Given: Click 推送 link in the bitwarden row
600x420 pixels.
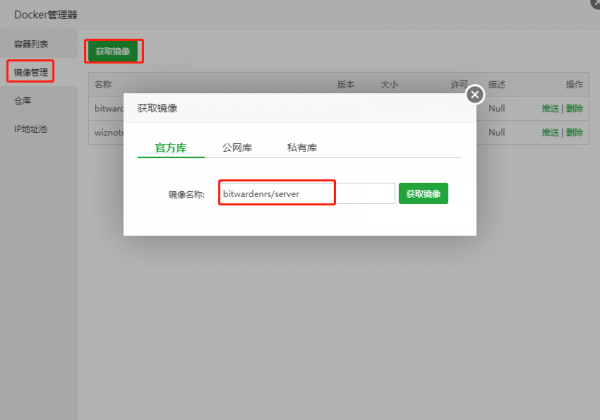Looking at the screenshot, I should click(550, 107).
